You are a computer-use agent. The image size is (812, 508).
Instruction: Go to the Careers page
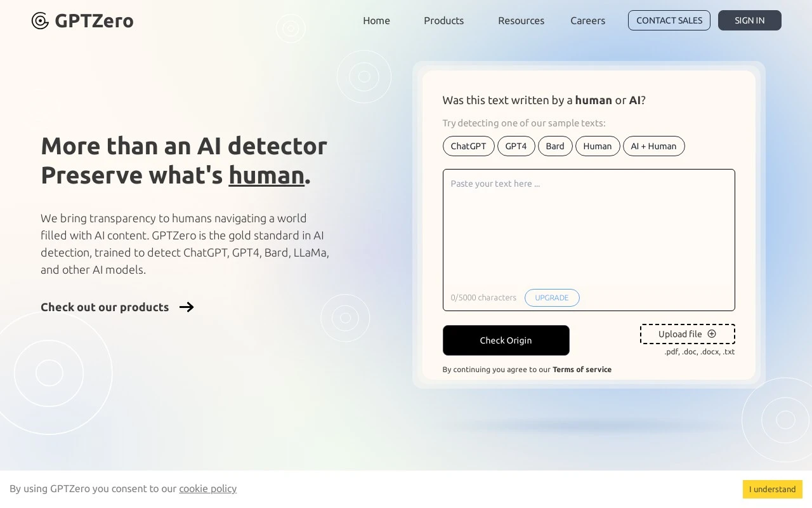coord(587,20)
